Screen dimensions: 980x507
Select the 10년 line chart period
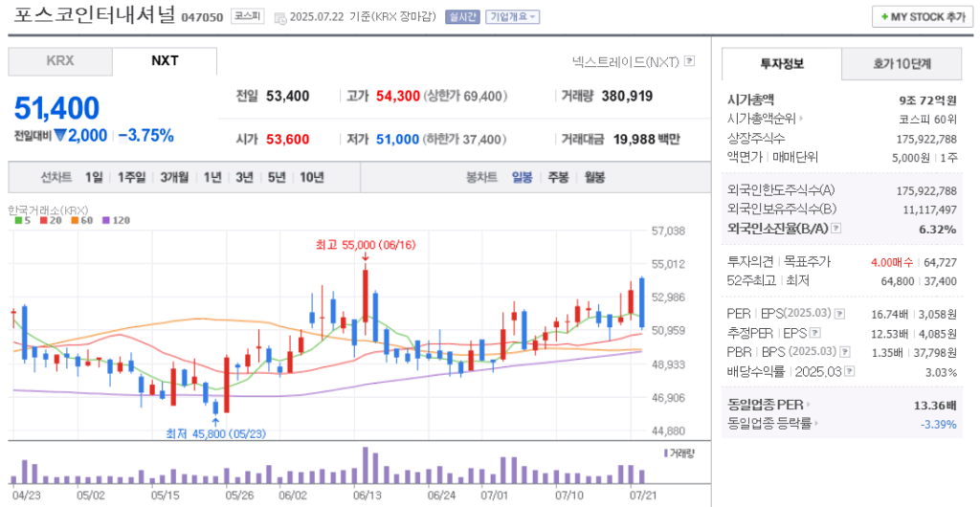click(311, 177)
